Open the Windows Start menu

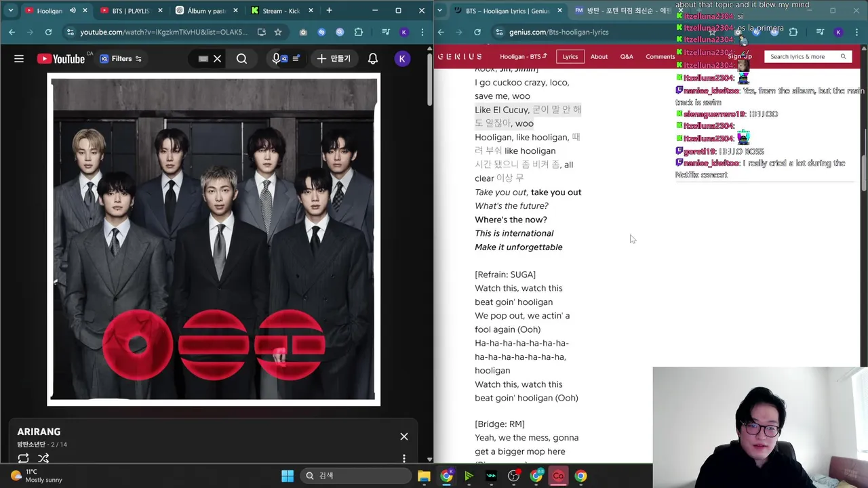point(288,476)
